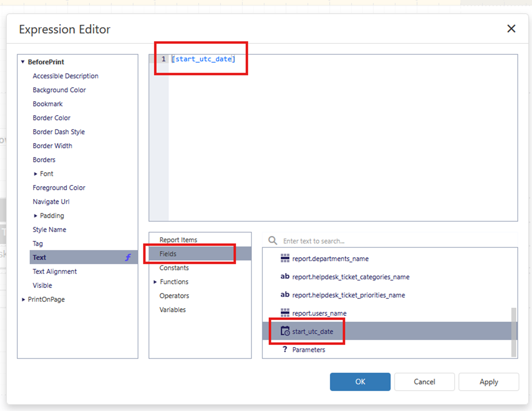Select the Report Items category
The width and height of the screenshot is (532, 411).
[178, 240]
